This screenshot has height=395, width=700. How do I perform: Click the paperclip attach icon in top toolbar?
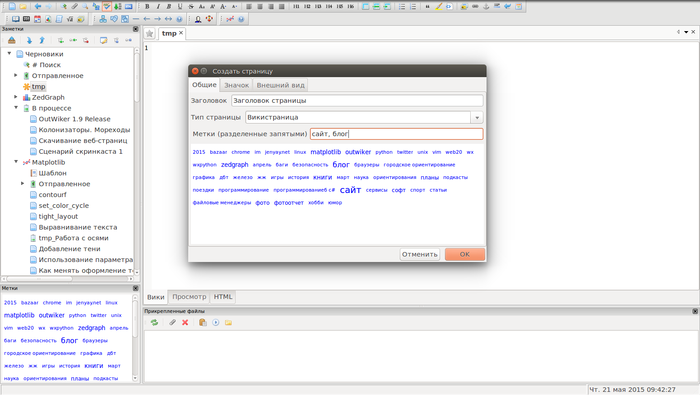[x=75, y=7]
